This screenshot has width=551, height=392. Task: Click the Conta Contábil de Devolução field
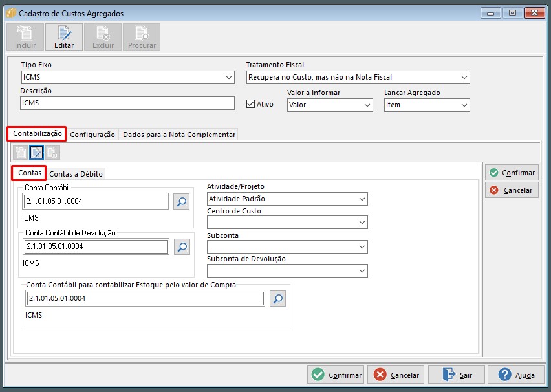(96, 247)
